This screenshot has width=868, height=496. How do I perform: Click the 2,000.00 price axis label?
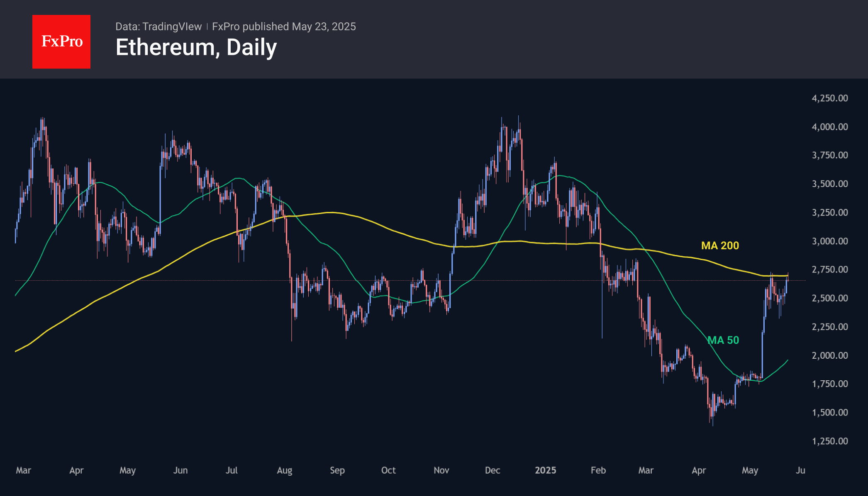[830, 355]
